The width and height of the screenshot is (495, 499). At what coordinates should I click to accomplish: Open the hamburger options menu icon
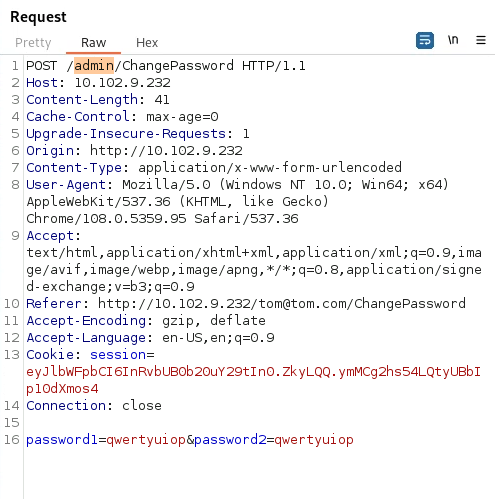coord(481,40)
